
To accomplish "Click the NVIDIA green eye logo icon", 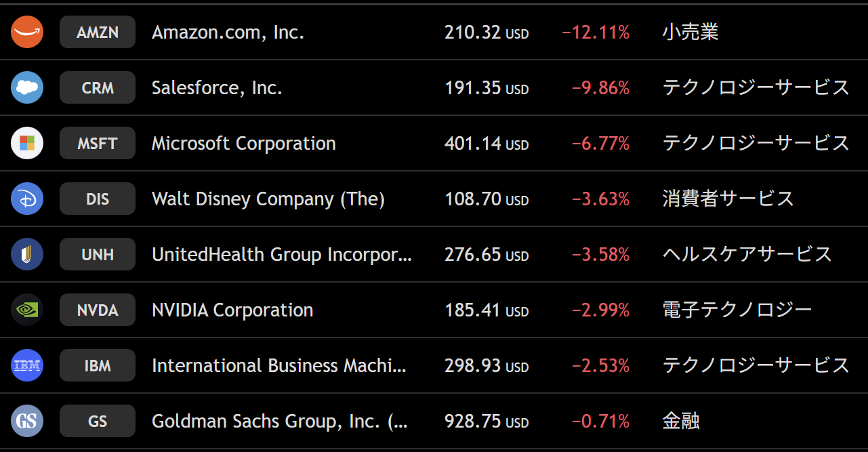I will (x=27, y=310).
